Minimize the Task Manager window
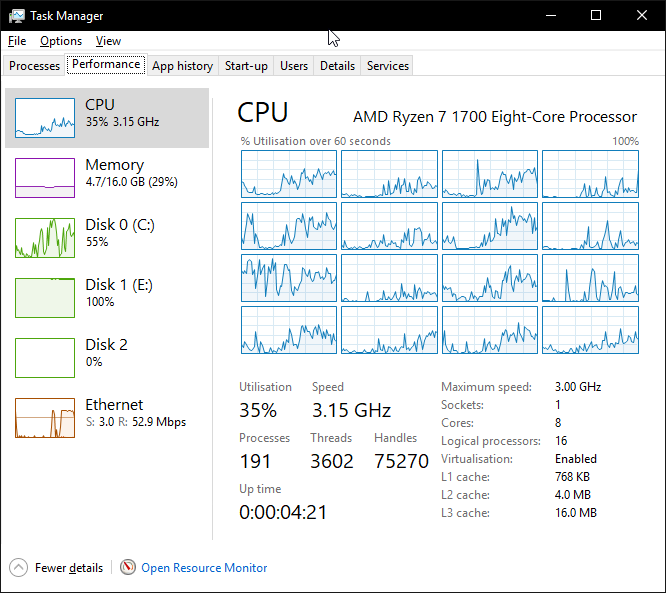The width and height of the screenshot is (666, 593). (551, 15)
